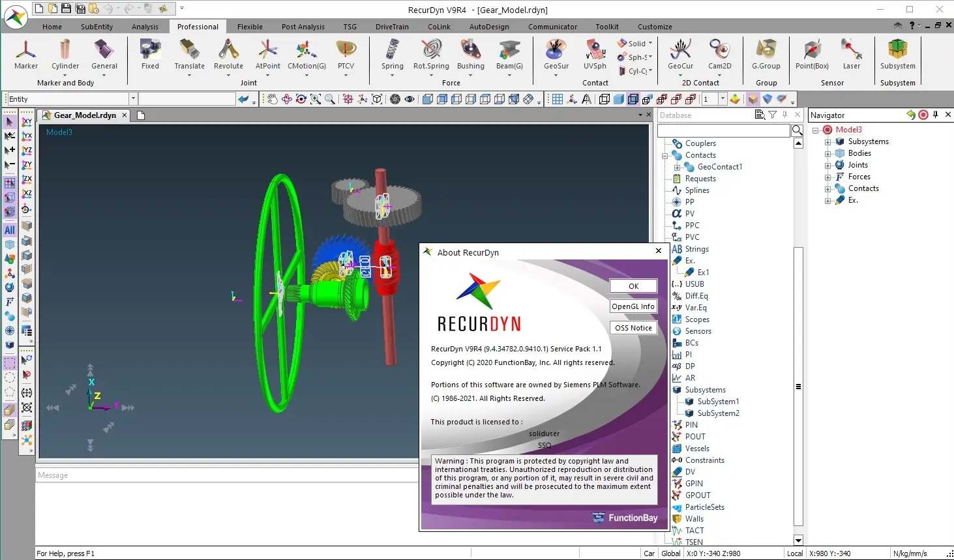Select the Cam2D contact tool
The width and height of the screenshot is (954, 560).
(720, 54)
